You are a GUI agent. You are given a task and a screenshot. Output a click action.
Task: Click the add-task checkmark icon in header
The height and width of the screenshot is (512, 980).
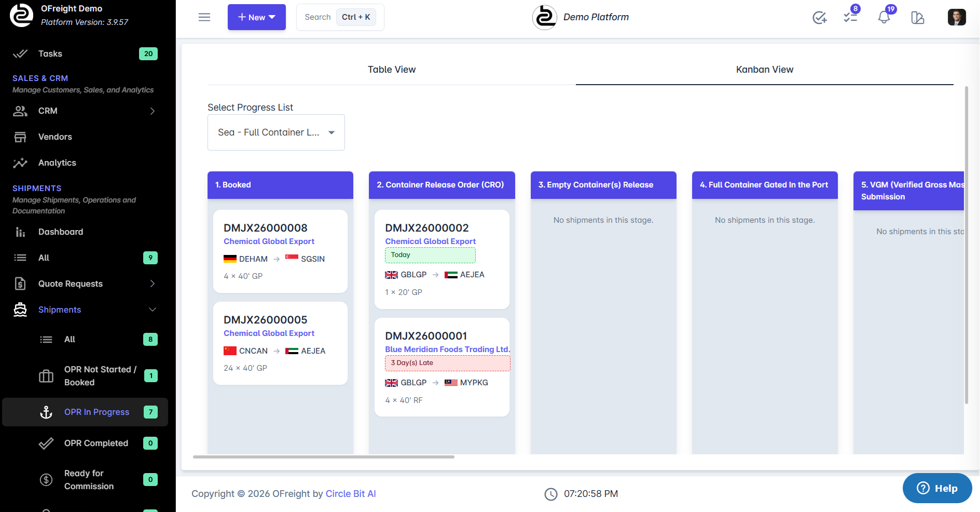[x=820, y=18]
